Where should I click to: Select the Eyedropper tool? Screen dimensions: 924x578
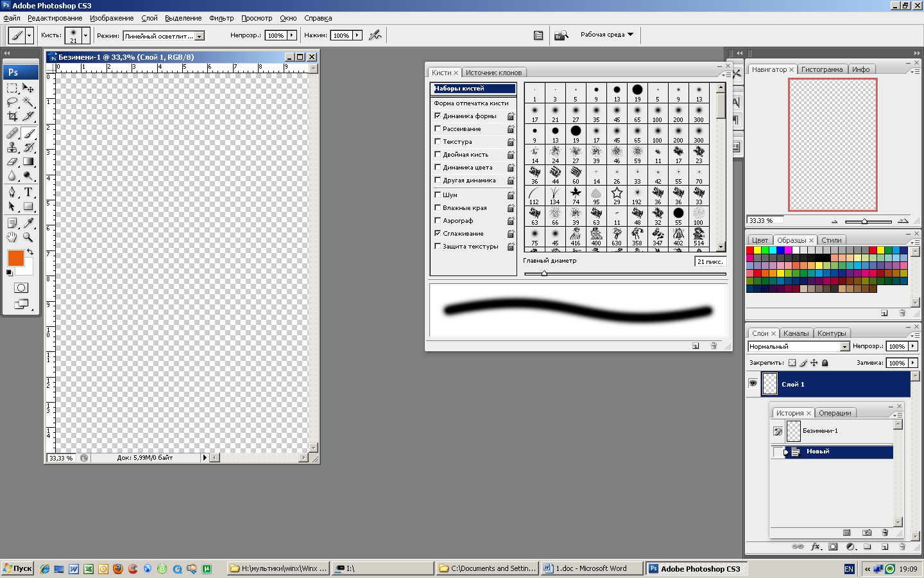28,223
